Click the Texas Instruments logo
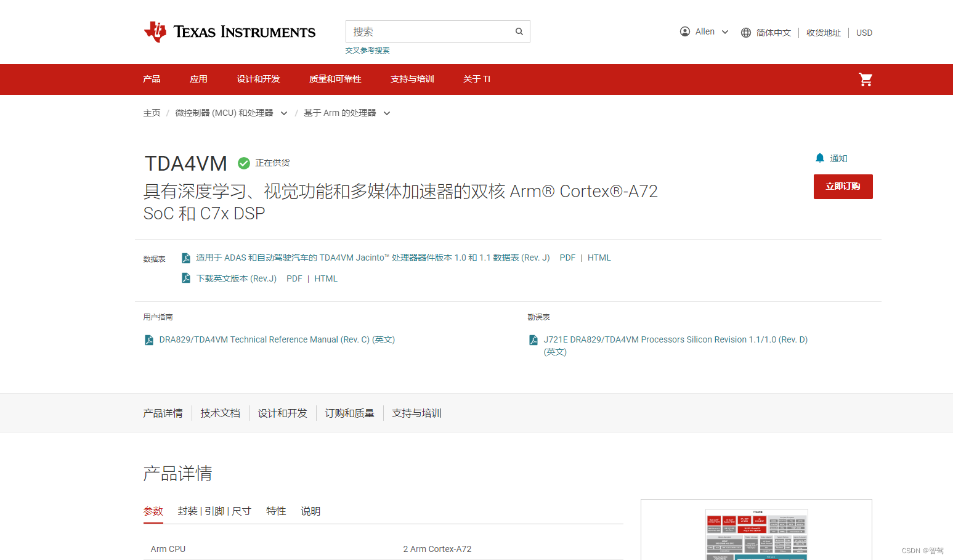 tap(229, 32)
